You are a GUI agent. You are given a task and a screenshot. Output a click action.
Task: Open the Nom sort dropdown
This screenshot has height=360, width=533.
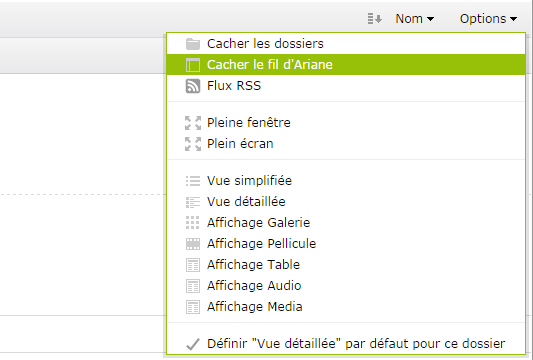tap(414, 19)
